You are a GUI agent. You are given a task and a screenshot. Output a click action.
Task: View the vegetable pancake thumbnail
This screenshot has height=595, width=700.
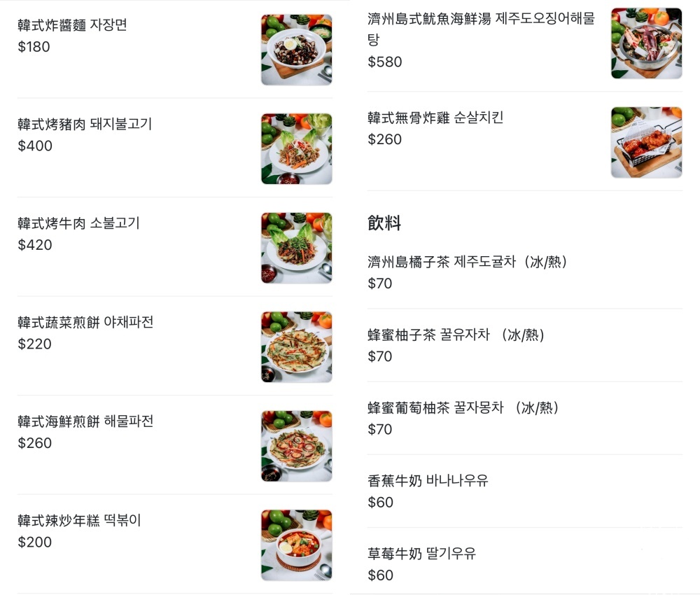coord(296,346)
